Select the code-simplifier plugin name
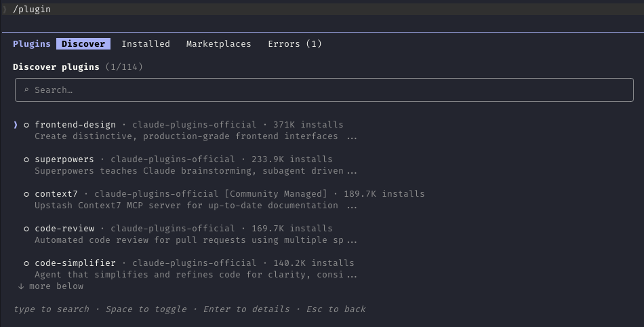The height and width of the screenshot is (327, 644). pos(75,263)
